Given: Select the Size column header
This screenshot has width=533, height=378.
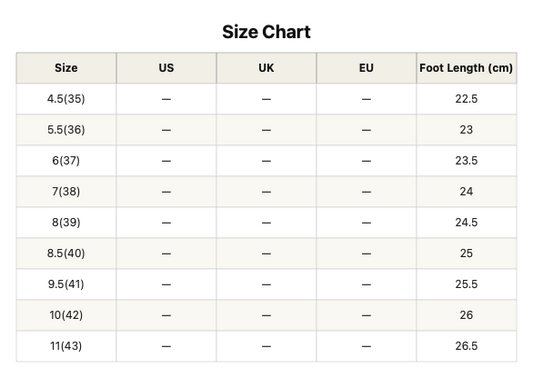Looking at the screenshot, I should [x=66, y=68].
